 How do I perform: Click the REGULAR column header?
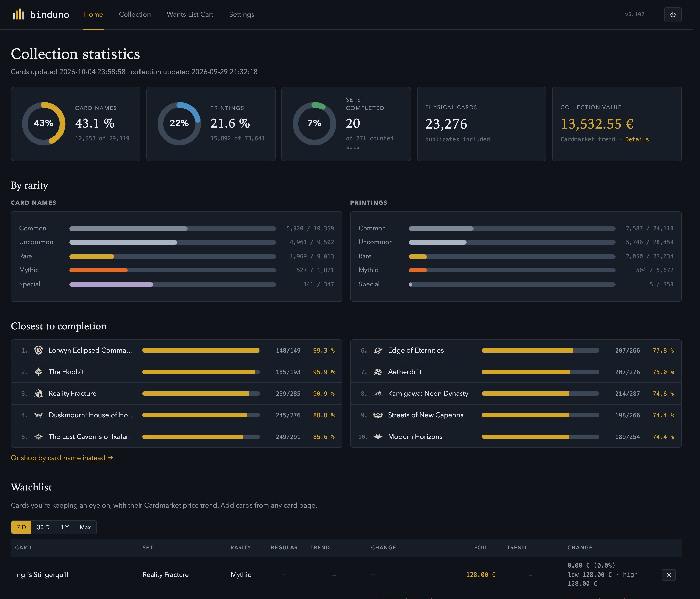(284, 547)
